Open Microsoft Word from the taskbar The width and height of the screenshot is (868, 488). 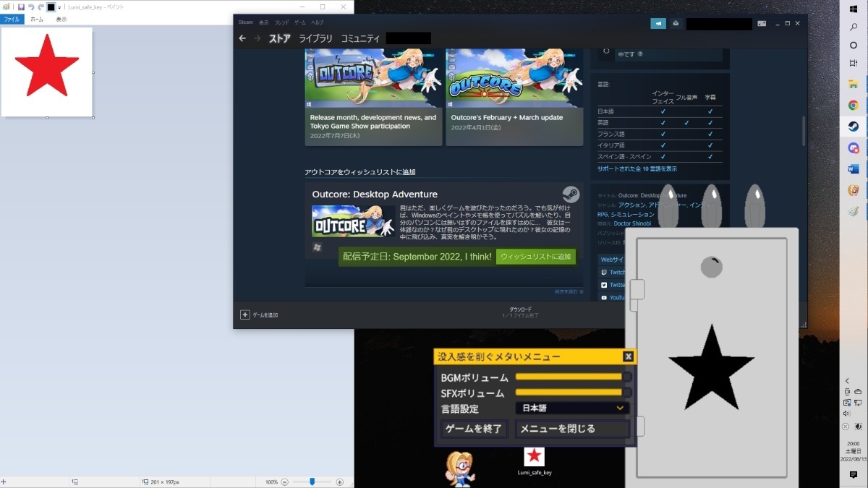pos(854,169)
